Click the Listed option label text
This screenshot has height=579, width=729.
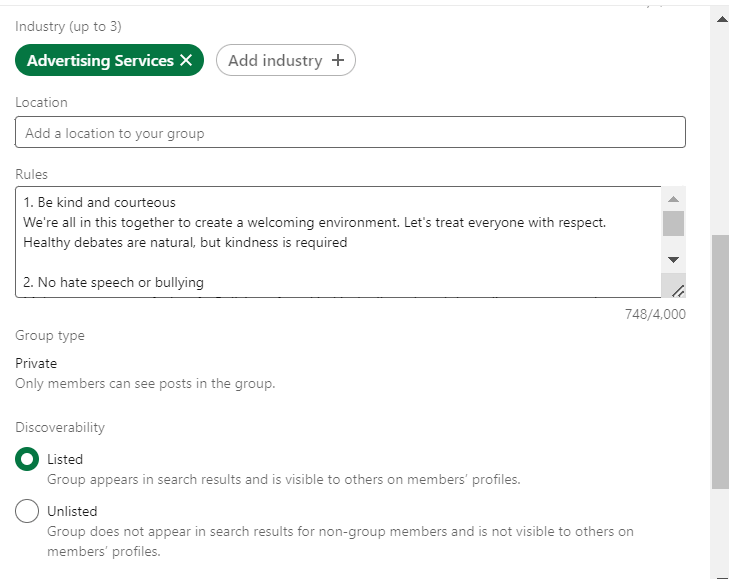(65, 459)
